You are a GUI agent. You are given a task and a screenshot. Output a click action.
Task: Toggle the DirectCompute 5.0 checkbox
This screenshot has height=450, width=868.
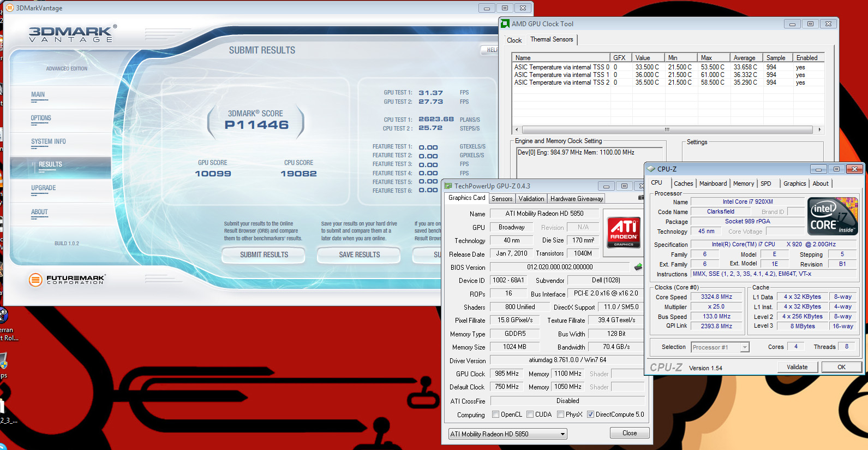tap(590, 415)
